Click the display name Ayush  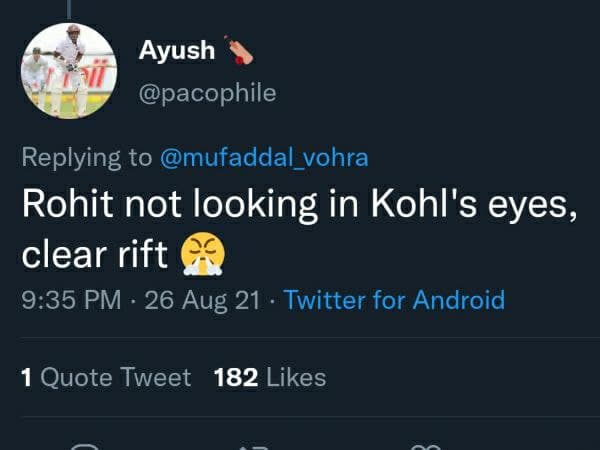[x=177, y=50]
